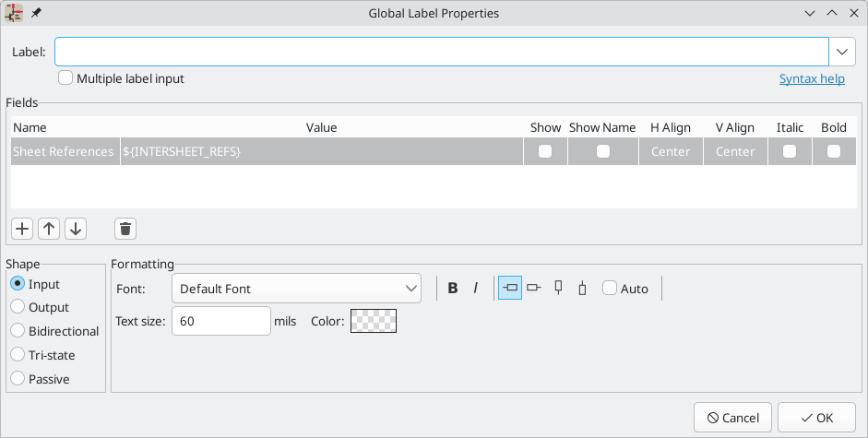
Task: Expand the Label dropdown arrow
Action: tap(843, 52)
